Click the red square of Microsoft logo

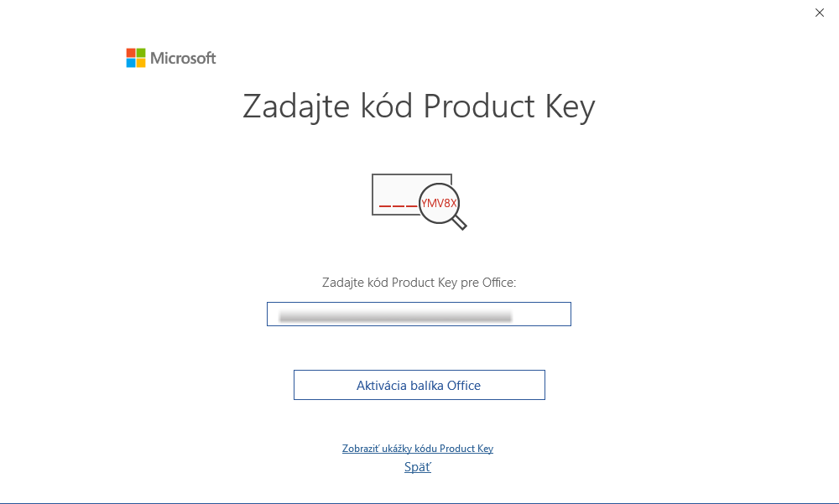click(x=131, y=53)
